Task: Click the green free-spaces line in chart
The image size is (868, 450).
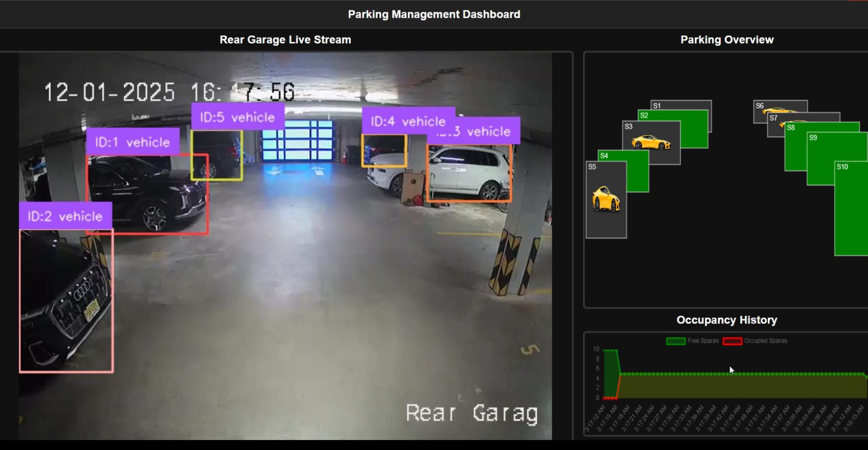Action: 742,374
